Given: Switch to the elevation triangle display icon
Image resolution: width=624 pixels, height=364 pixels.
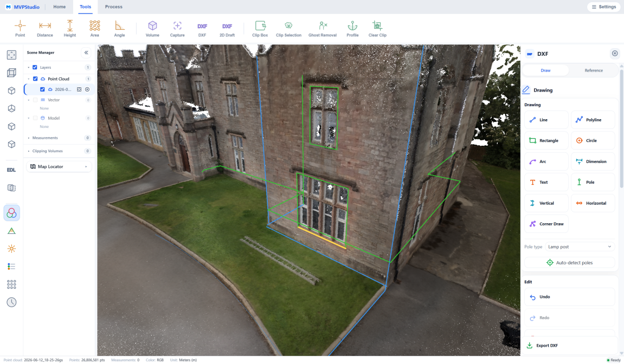Looking at the screenshot, I should point(11,231).
